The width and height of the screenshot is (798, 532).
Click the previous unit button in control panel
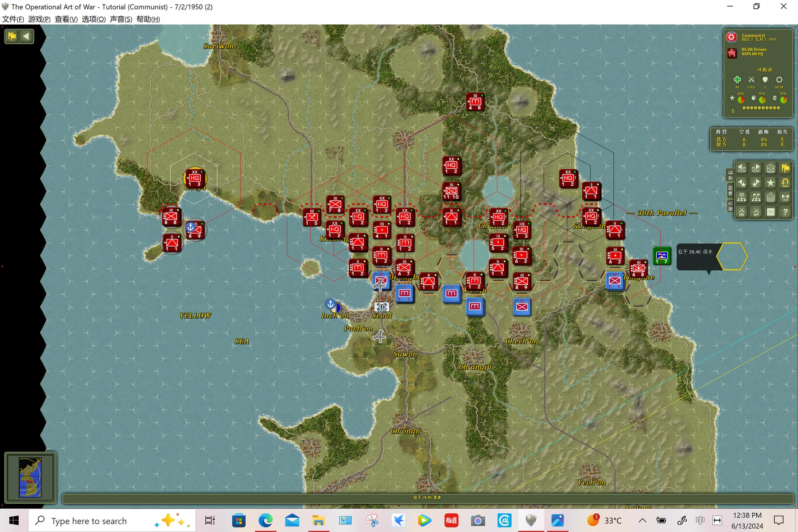[742, 168]
